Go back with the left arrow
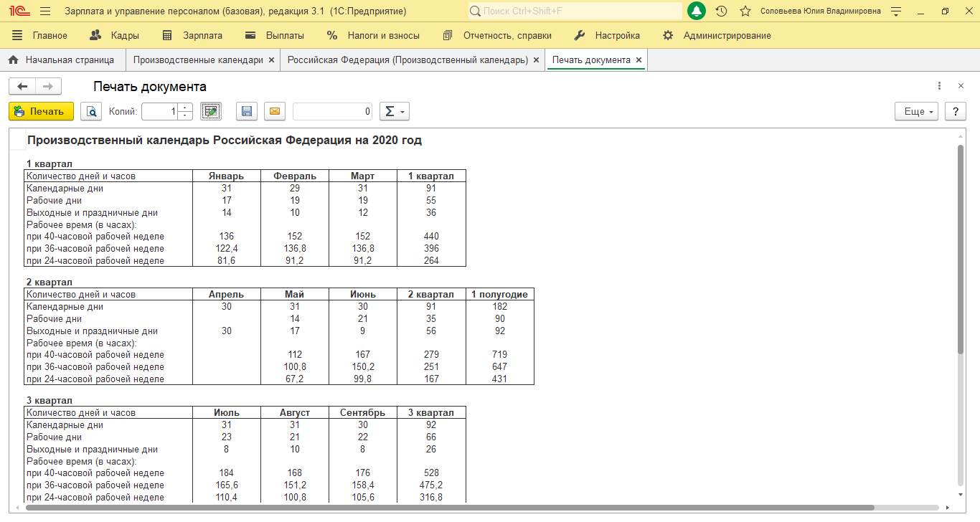The width and height of the screenshot is (980, 522). [22, 87]
